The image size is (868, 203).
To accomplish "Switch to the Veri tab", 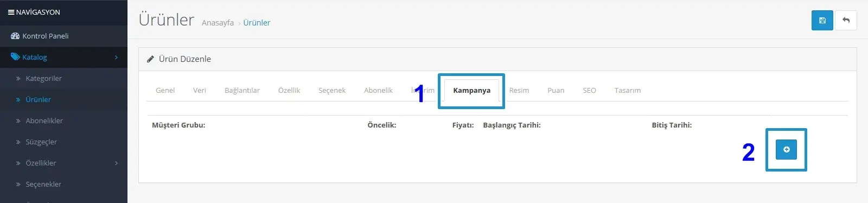I will tap(200, 90).
